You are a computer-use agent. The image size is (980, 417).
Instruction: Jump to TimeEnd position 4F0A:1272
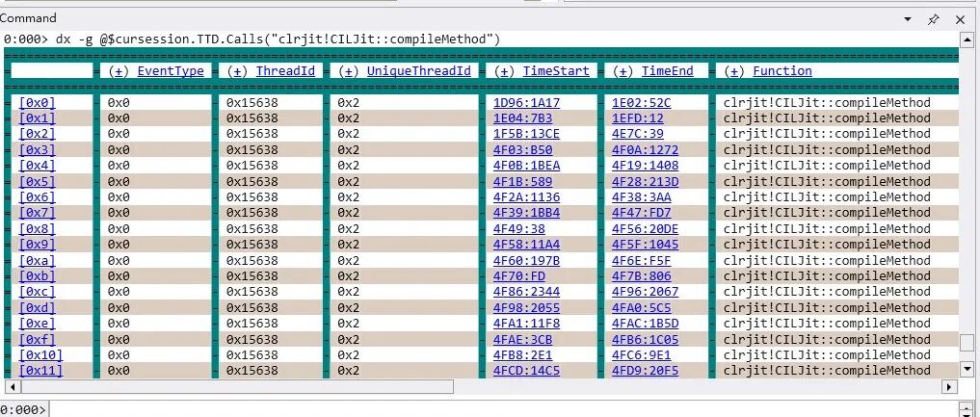point(645,150)
